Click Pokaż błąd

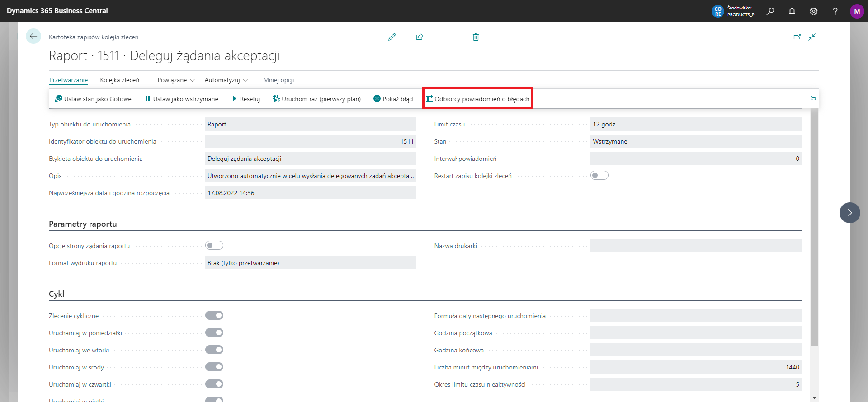393,99
